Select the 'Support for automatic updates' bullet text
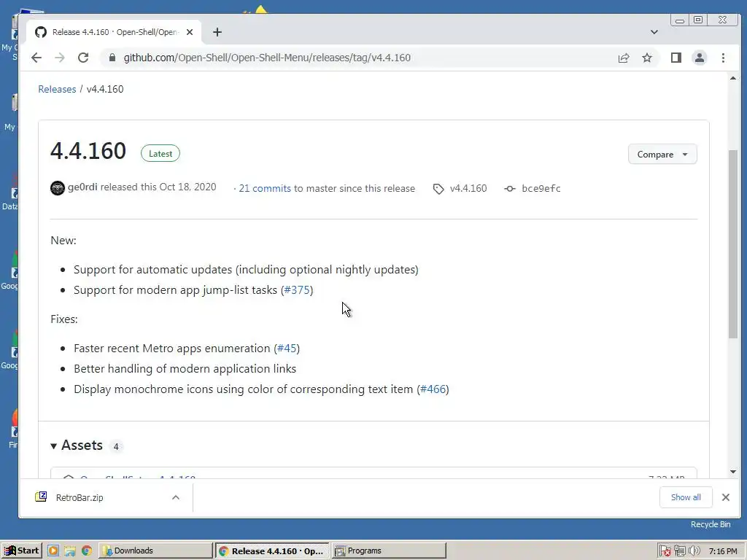The width and height of the screenshot is (747, 560). 246,270
